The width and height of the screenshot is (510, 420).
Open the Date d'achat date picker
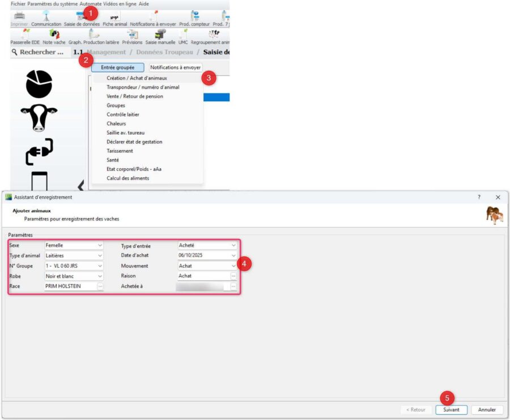click(233, 256)
